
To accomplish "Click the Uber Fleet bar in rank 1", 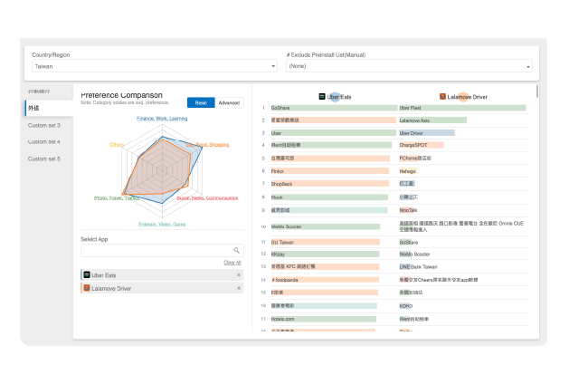I will pyautogui.click(x=462, y=108).
